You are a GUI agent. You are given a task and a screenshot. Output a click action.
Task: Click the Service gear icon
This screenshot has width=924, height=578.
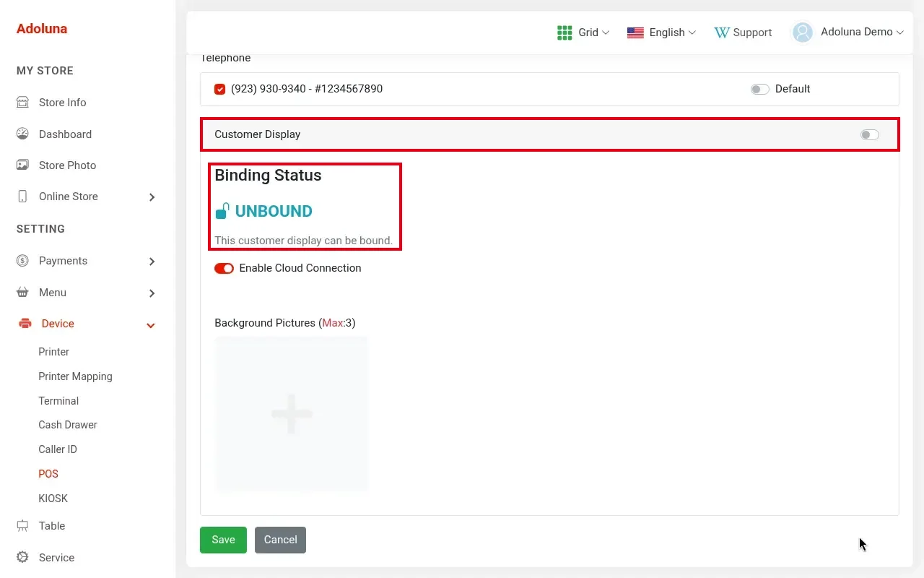point(22,558)
